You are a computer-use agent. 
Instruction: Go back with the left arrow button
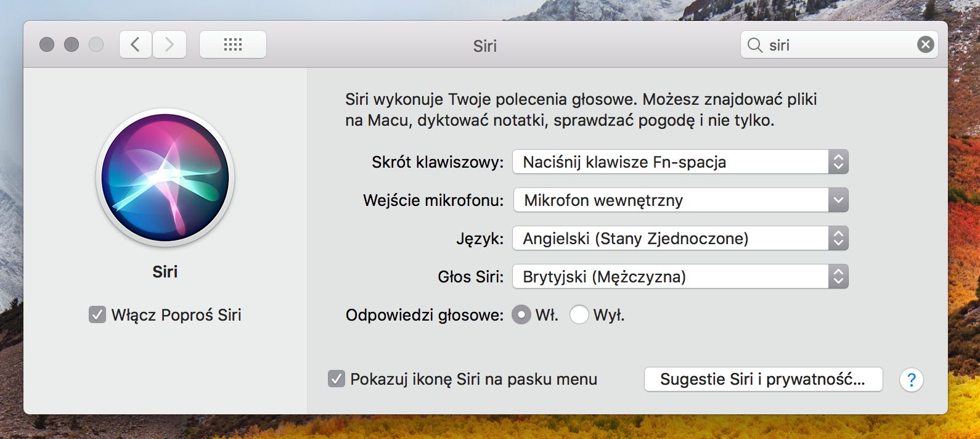click(136, 44)
